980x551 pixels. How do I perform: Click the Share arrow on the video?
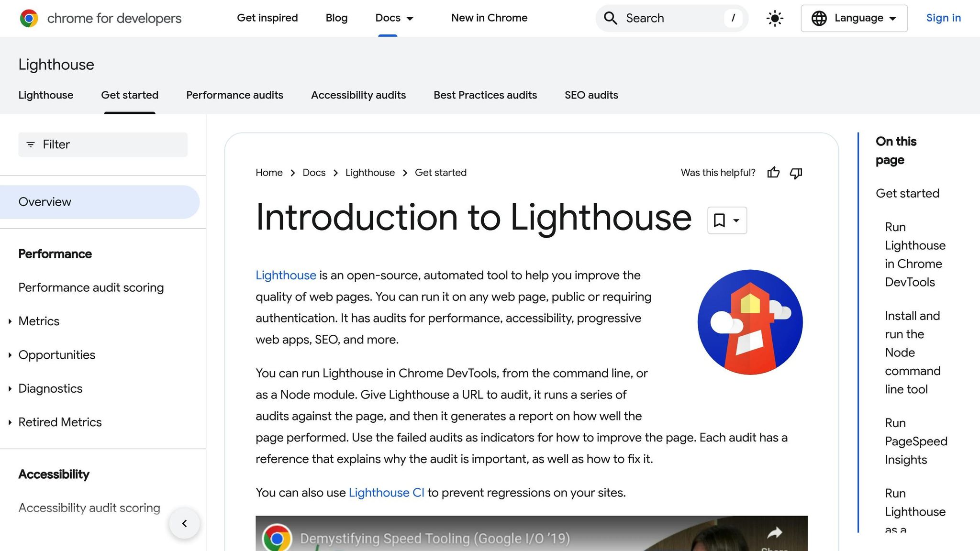point(774,533)
